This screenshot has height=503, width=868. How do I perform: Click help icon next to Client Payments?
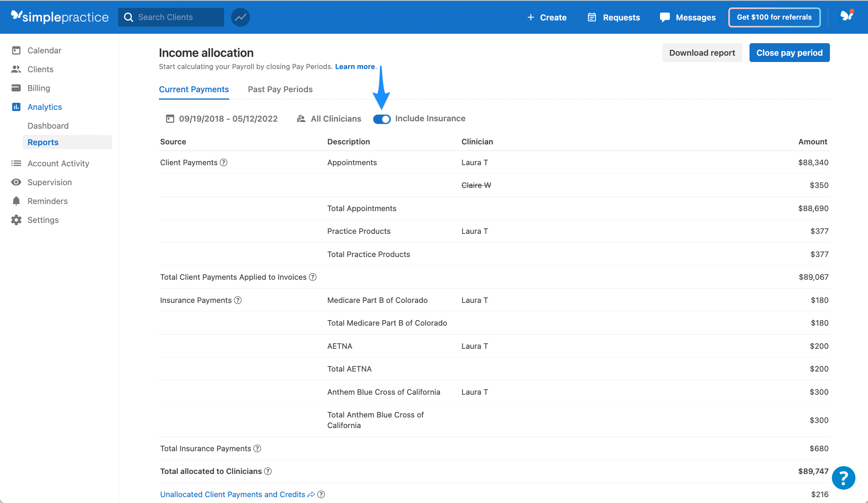coord(224,162)
